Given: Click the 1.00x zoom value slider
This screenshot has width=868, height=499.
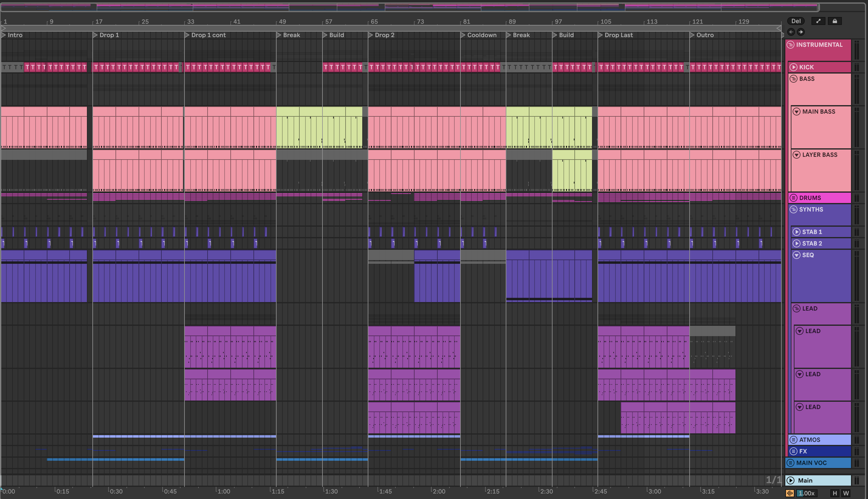Looking at the screenshot, I should 807,493.
